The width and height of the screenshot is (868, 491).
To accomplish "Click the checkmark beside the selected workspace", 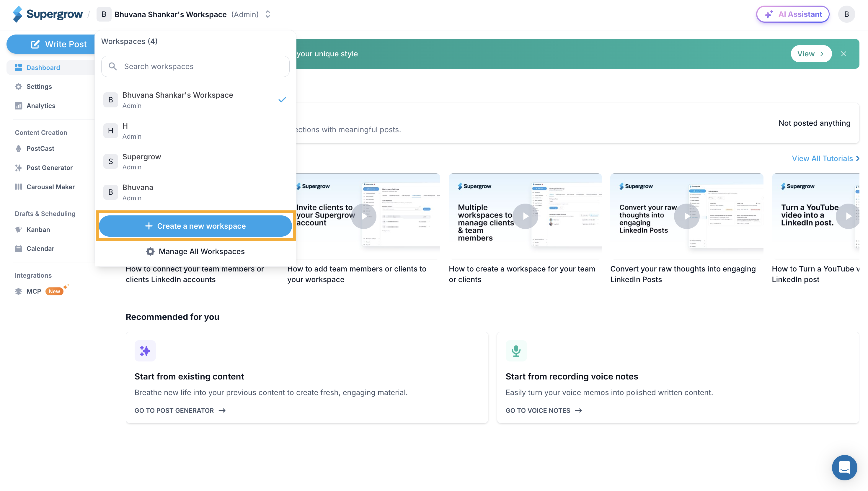I will [282, 100].
